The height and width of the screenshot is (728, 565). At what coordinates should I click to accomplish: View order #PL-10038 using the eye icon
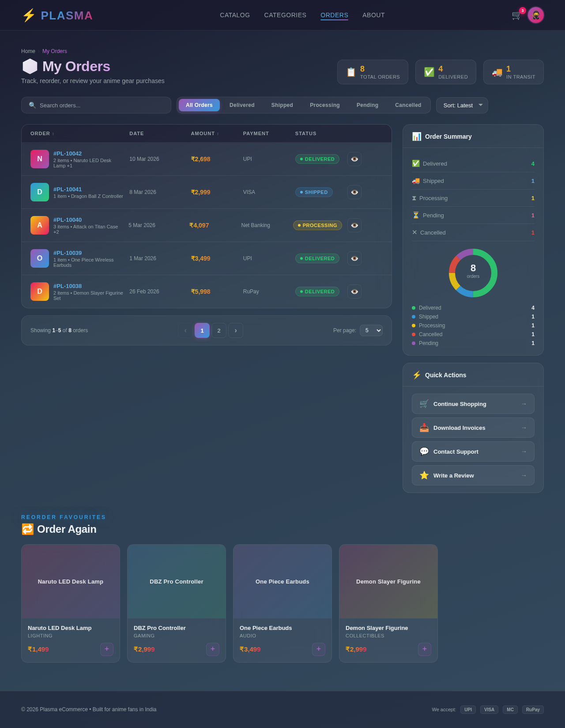354,292
